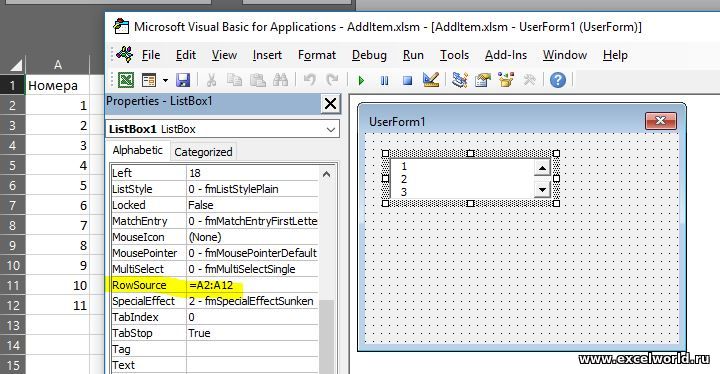Click the Break pause icon
Image resolution: width=720 pixels, height=374 pixels.
384,81
